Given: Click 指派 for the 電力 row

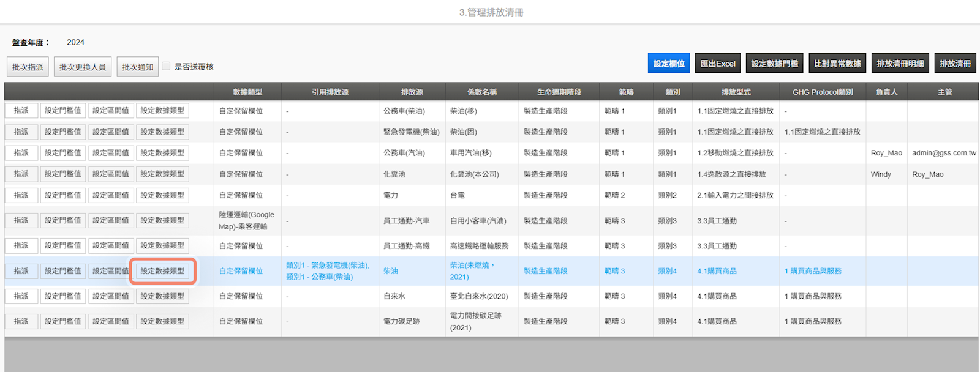Looking at the screenshot, I should 21,195.
